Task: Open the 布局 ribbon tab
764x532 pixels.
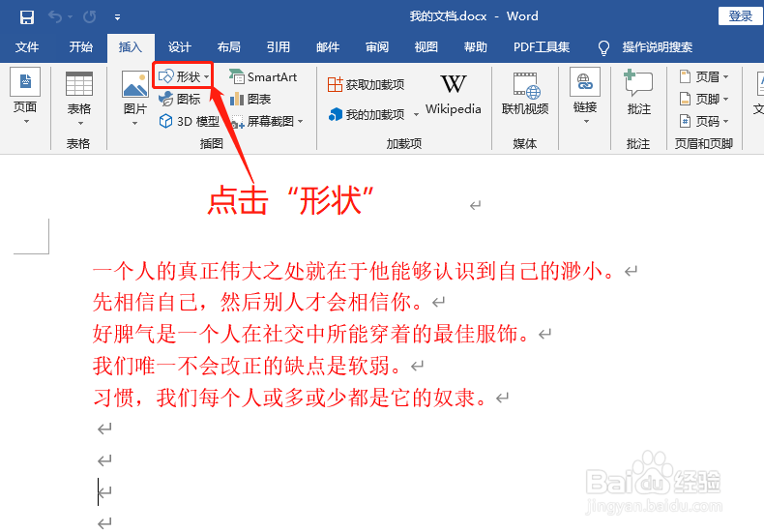Action: point(229,47)
